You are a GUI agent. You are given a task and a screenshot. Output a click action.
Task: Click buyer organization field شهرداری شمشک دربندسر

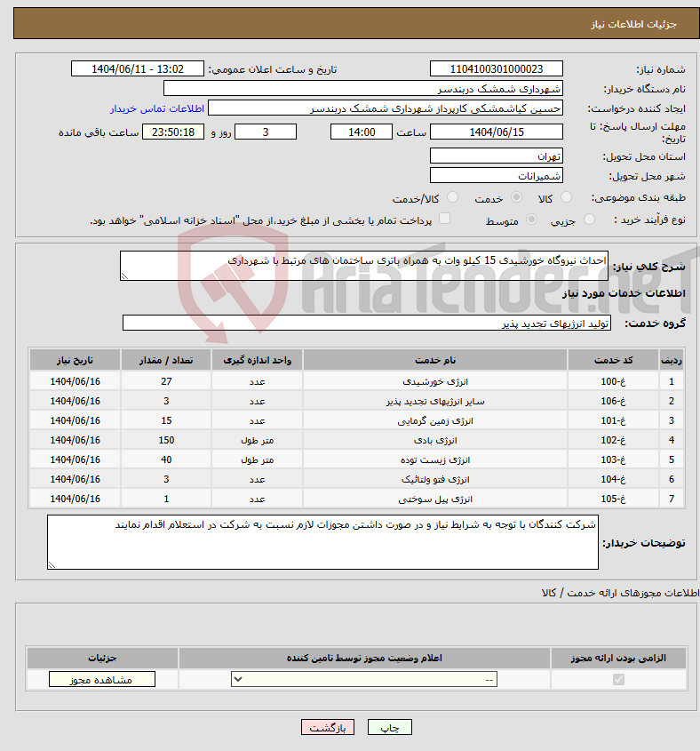[363, 89]
